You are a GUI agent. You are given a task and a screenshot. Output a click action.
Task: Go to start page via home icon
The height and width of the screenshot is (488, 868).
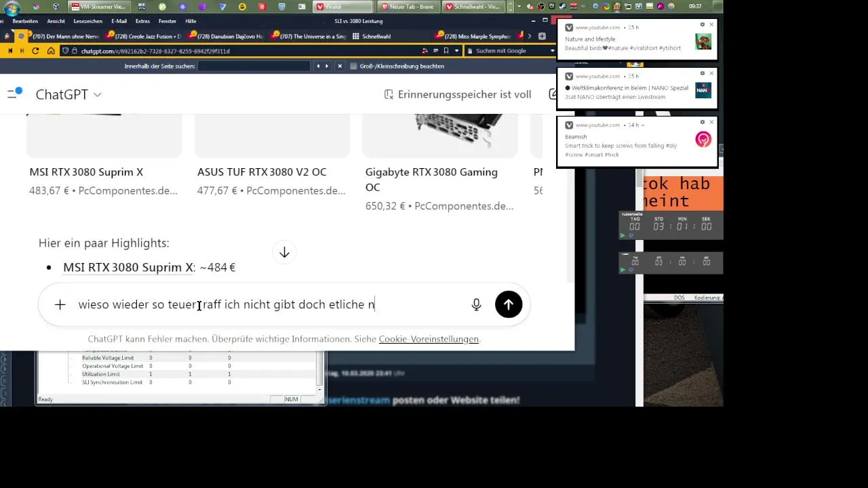[x=50, y=51]
